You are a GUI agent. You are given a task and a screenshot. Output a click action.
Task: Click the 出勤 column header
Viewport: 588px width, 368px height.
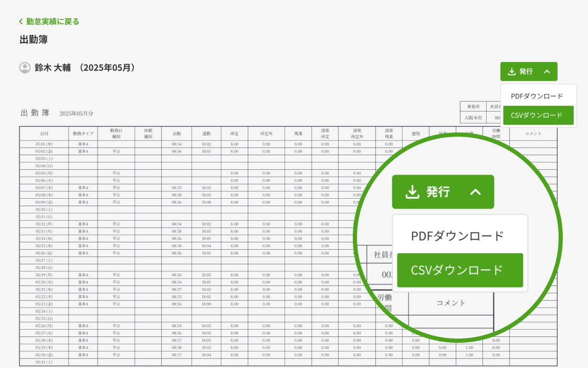click(176, 134)
